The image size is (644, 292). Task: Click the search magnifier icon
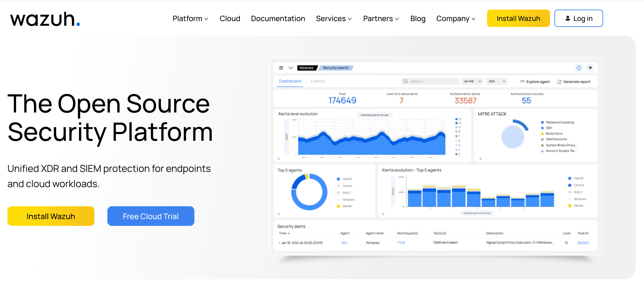click(406, 81)
